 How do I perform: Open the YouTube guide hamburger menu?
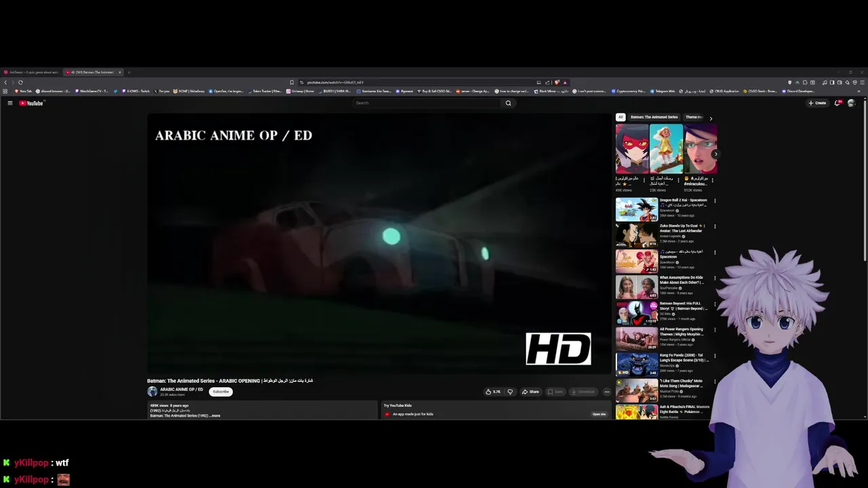[x=10, y=103]
